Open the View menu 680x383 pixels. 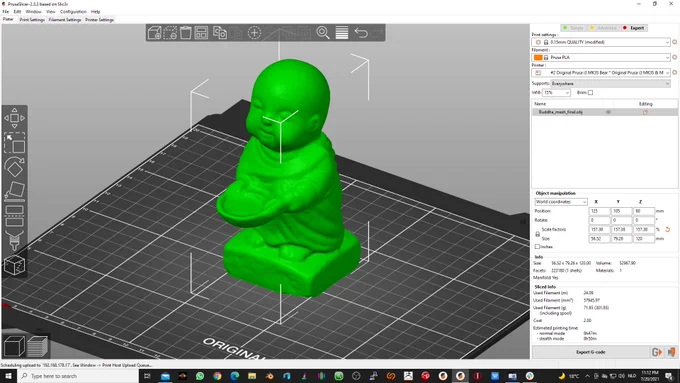point(51,12)
